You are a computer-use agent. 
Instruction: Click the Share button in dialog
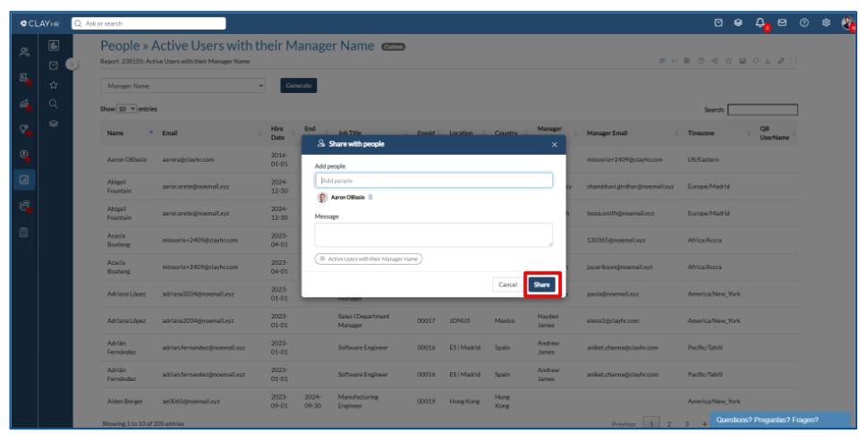(541, 284)
